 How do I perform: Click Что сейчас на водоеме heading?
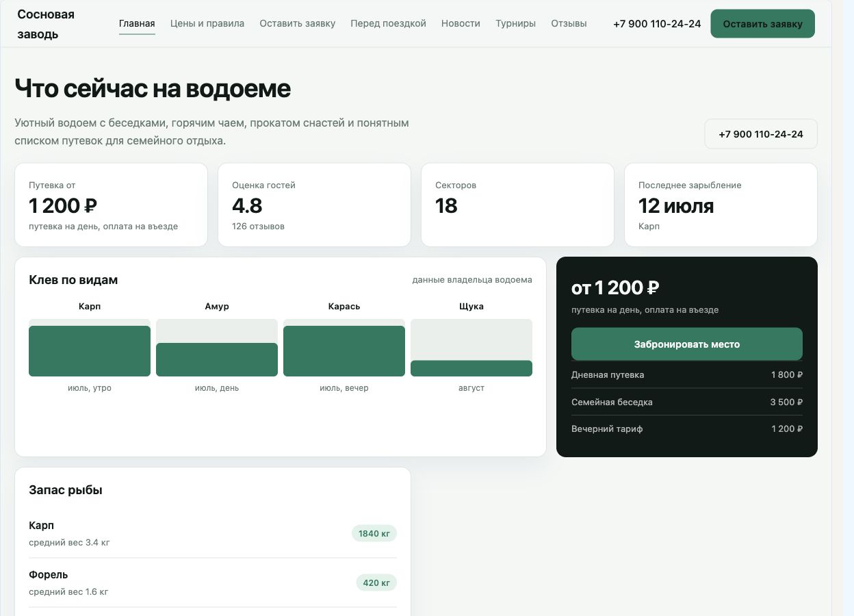click(x=153, y=89)
